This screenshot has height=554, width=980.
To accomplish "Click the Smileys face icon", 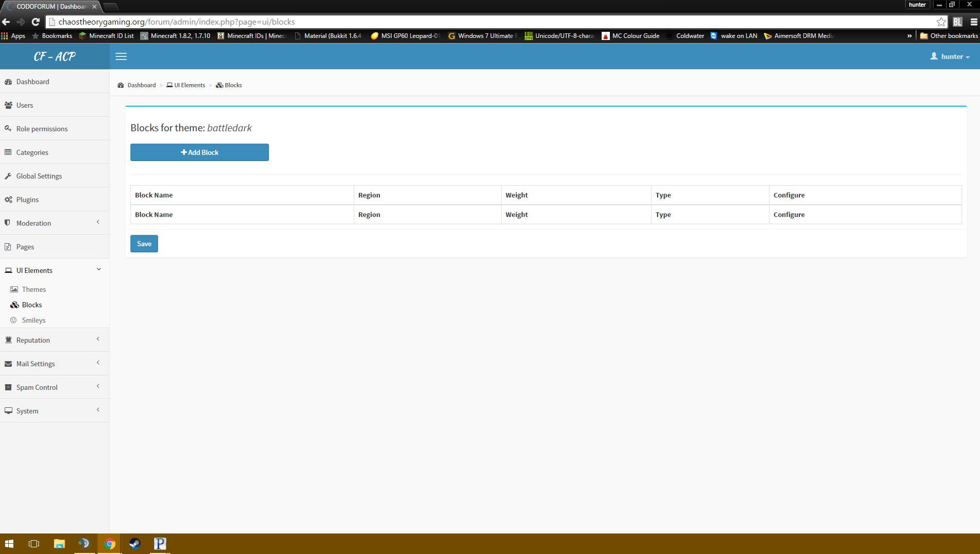I will (14, 320).
